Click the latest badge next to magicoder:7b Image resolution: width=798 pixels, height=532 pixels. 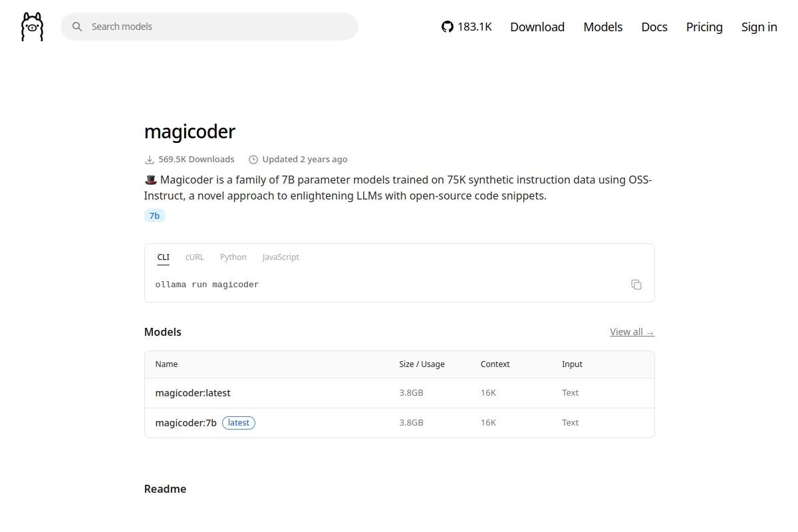239,423
